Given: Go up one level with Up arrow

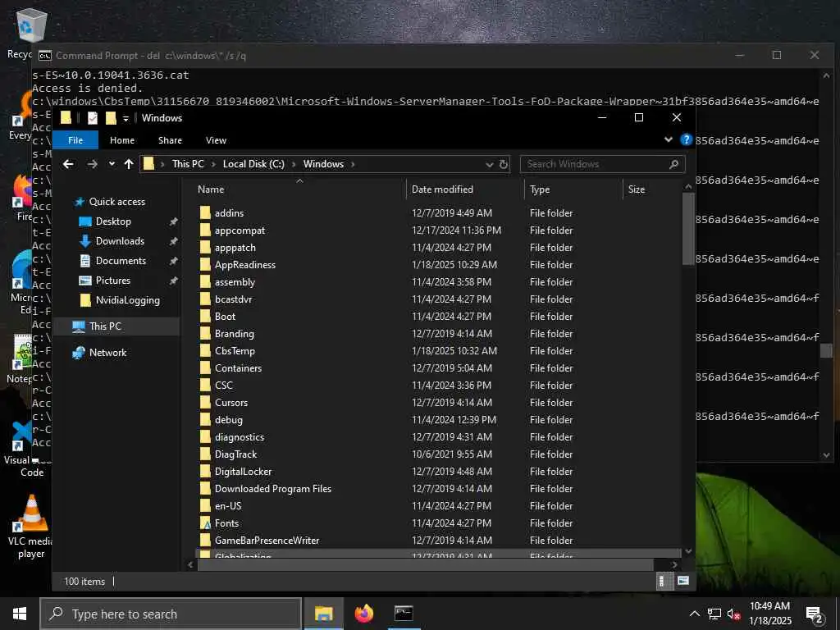Looking at the screenshot, I should click(x=129, y=164).
